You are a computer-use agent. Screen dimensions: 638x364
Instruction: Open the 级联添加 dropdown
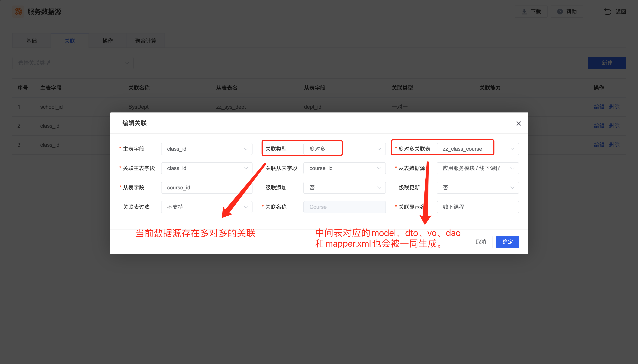[x=344, y=188]
